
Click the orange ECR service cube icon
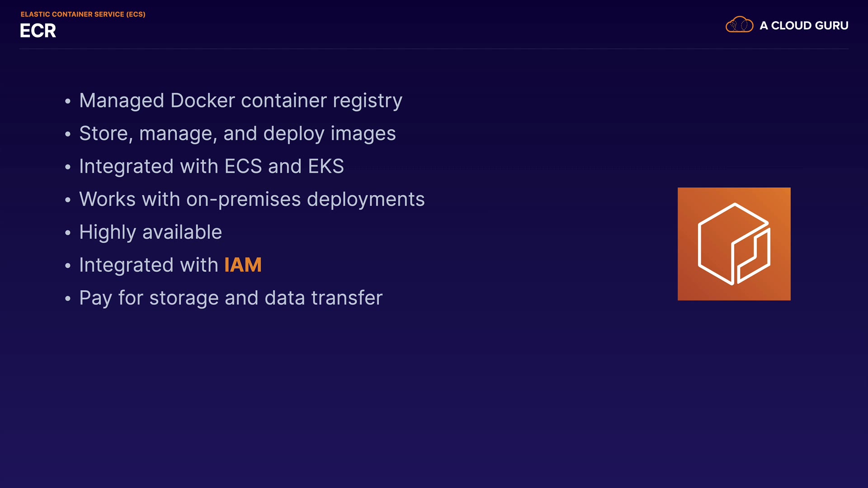[x=734, y=244]
